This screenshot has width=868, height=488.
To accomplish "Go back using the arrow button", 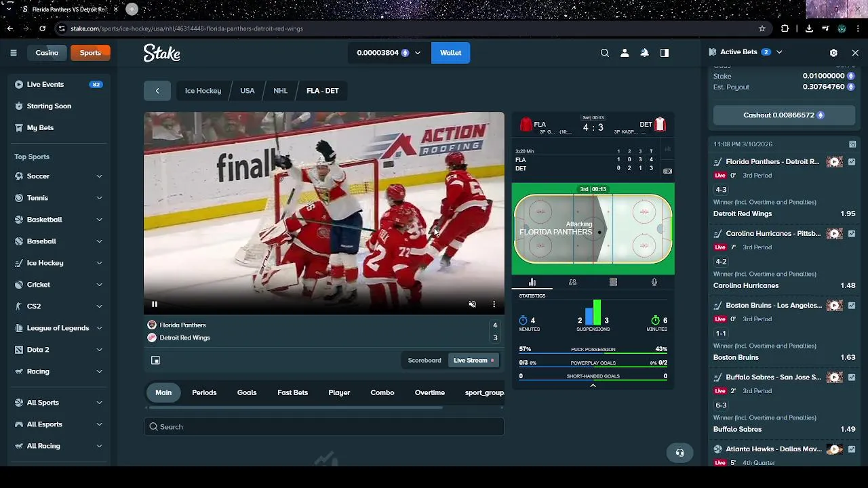I will [157, 91].
